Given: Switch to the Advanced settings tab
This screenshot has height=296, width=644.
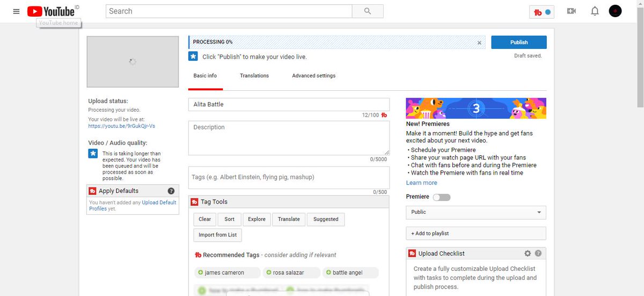Looking at the screenshot, I should pyautogui.click(x=314, y=76).
